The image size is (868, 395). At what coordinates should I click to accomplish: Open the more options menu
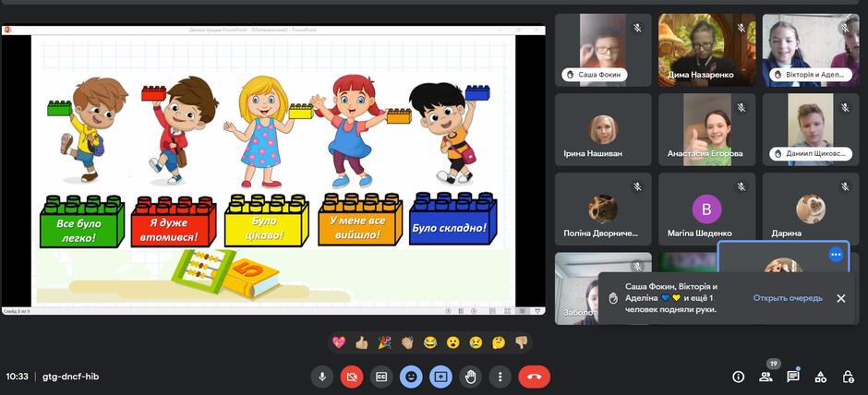click(x=500, y=377)
